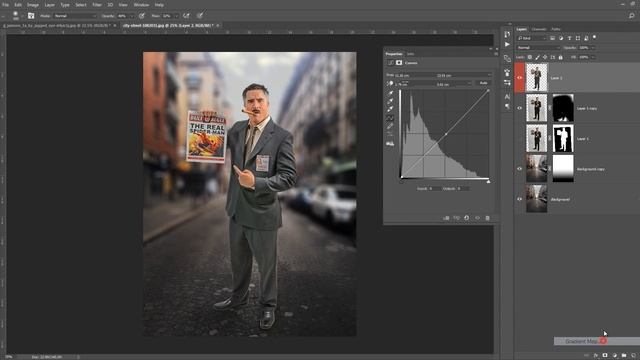Lock layer position icon
640x360 pixels.
pyautogui.click(x=545, y=58)
